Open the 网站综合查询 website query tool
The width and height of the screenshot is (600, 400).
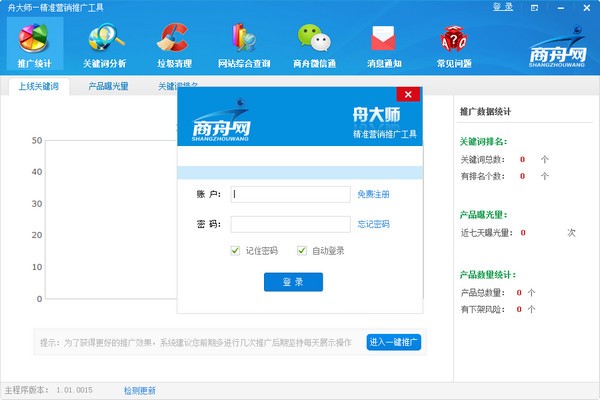coord(244,45)
